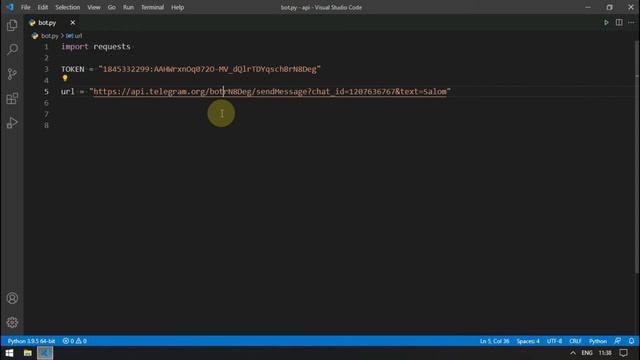Open the Terminal menu
Screen dimensions: 640x360
click(153, 7)
